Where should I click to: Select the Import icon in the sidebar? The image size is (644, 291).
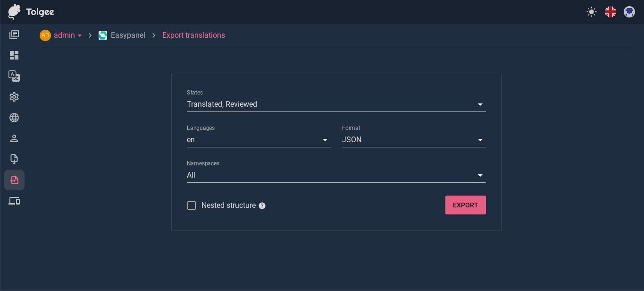(x=14, y=159)
